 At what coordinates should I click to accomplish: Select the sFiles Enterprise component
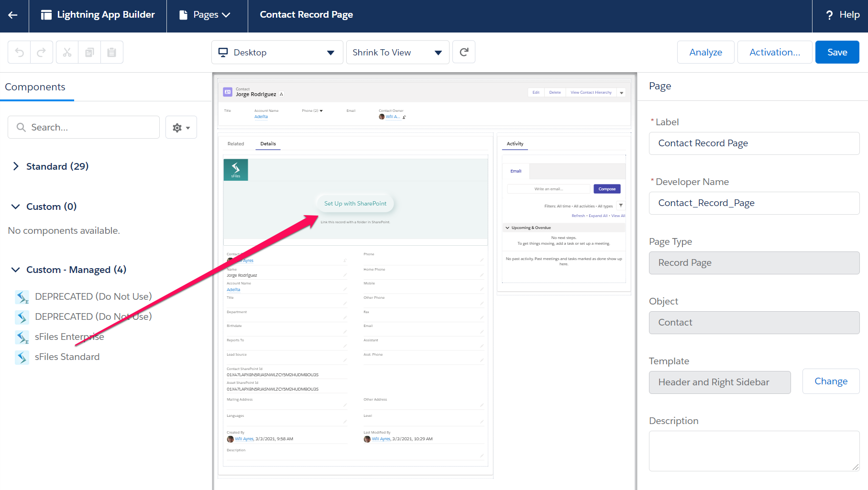pyautogui.click(x=69, y=337)
